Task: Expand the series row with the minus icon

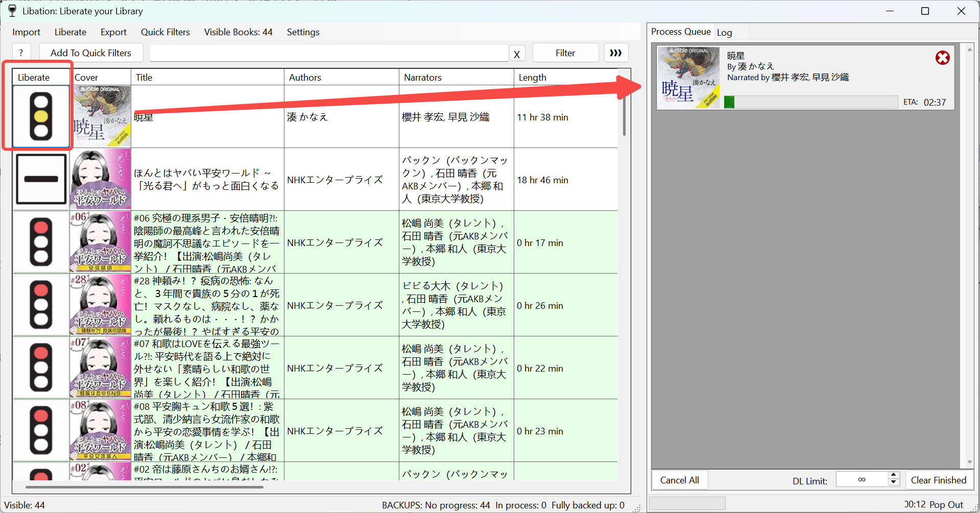Action: pos(41,179)
